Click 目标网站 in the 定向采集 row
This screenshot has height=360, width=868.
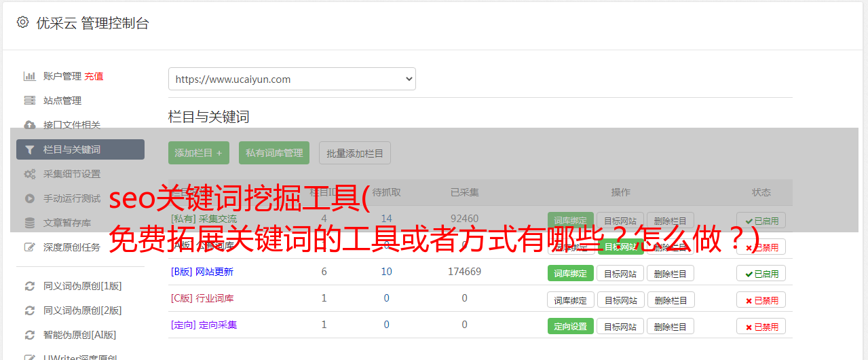point(620,327)
